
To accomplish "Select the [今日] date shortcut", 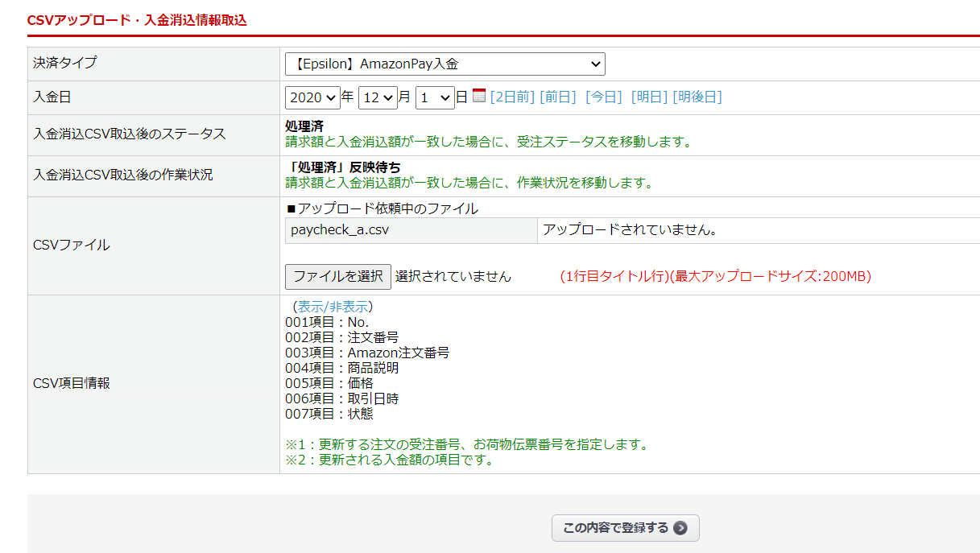I will (x=604, y=97).
